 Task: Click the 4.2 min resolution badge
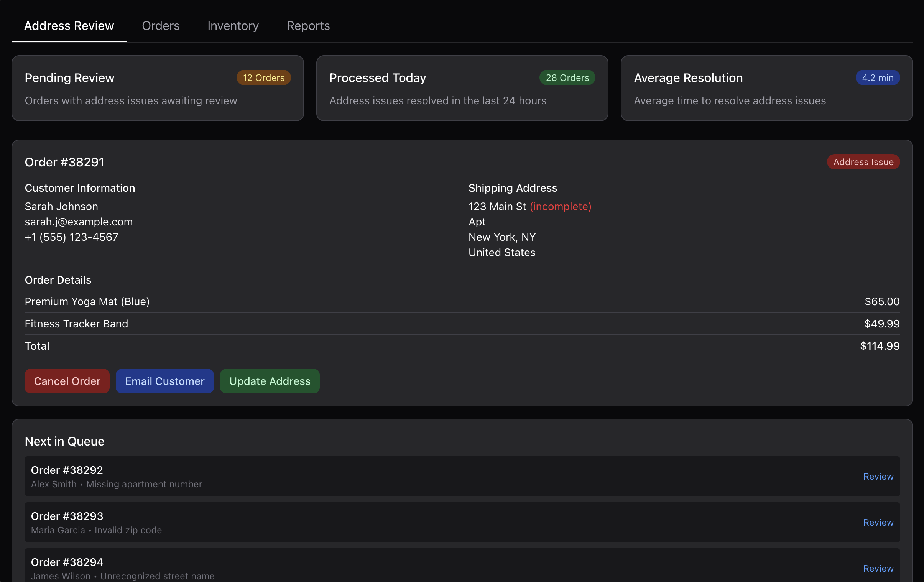878,77
